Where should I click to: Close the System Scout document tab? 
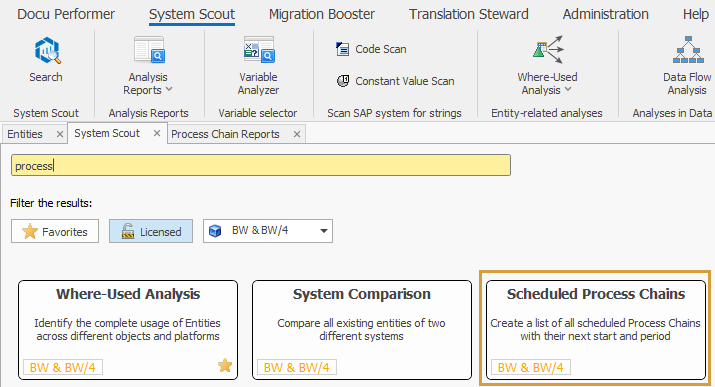pos(157,133)
